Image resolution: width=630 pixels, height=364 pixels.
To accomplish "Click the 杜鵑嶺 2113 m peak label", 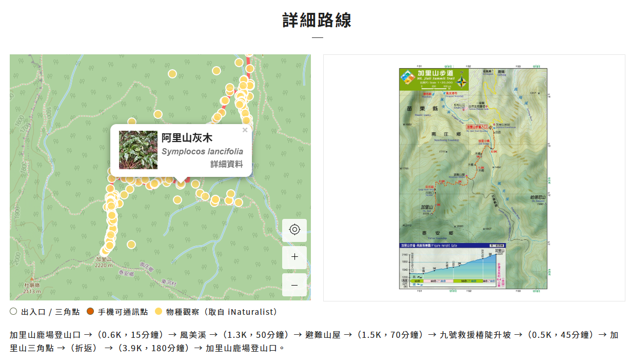I will (x=32, y=288).
